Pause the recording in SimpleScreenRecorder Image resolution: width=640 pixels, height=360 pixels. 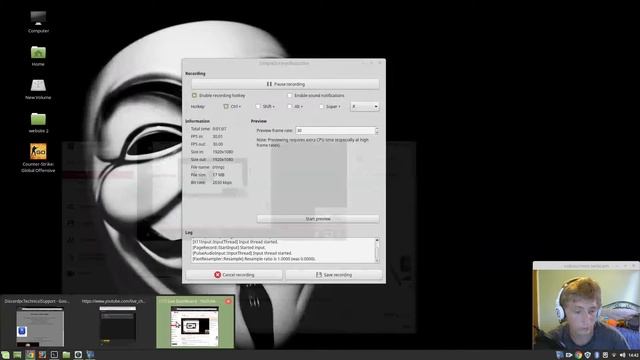285,84
